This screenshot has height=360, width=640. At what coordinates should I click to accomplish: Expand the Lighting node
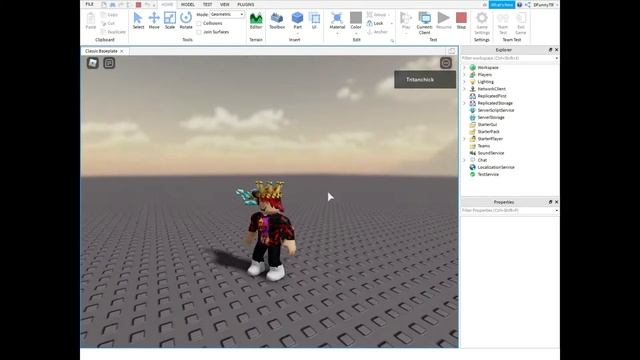click(x=464, y=82)
